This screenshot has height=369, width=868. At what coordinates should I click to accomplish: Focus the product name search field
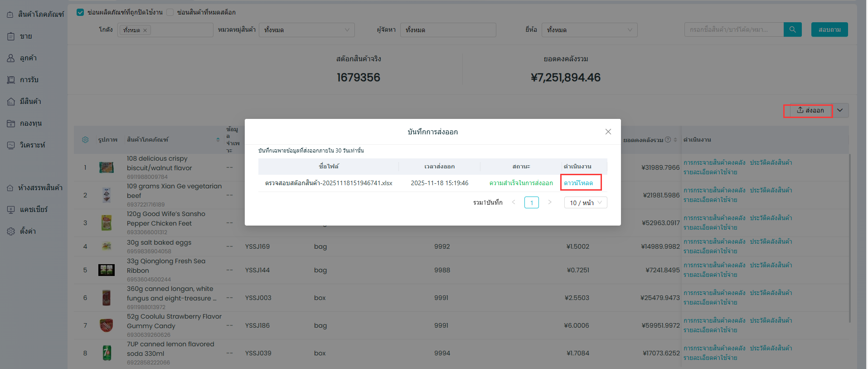point(733,30)
